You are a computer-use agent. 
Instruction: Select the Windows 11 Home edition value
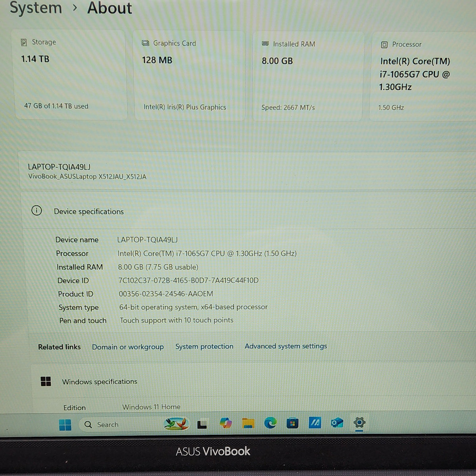pos(151,407)
